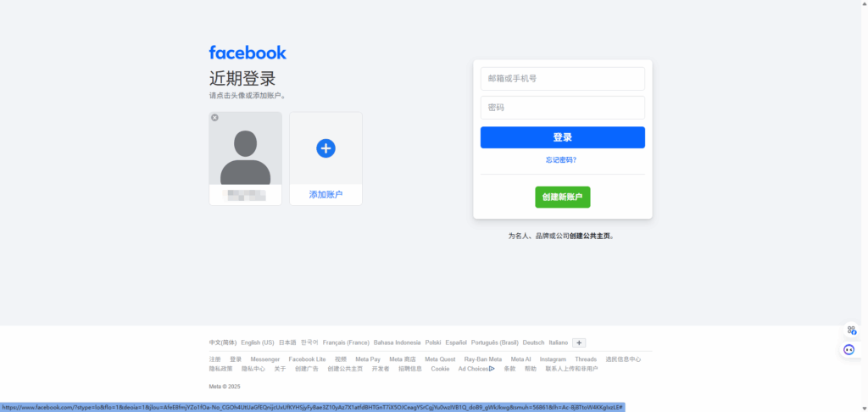Open the floating Facebook apps grid icon
The width and height of the screenshot is (868, 412).
[851, 331]
